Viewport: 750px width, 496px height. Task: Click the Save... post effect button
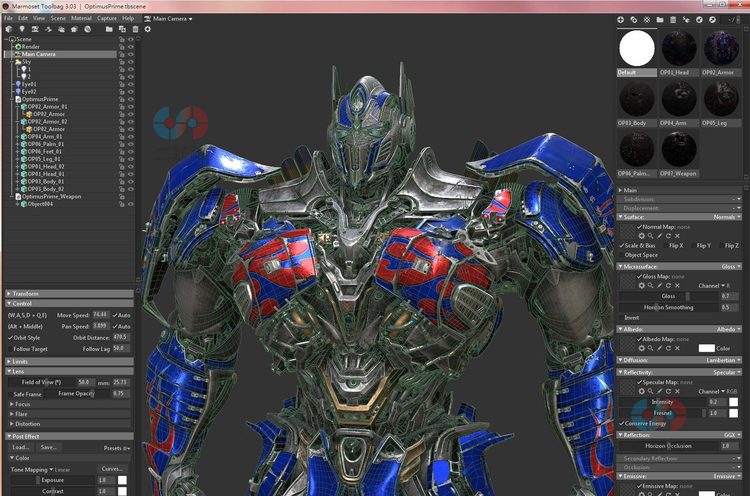click(49, 448)
